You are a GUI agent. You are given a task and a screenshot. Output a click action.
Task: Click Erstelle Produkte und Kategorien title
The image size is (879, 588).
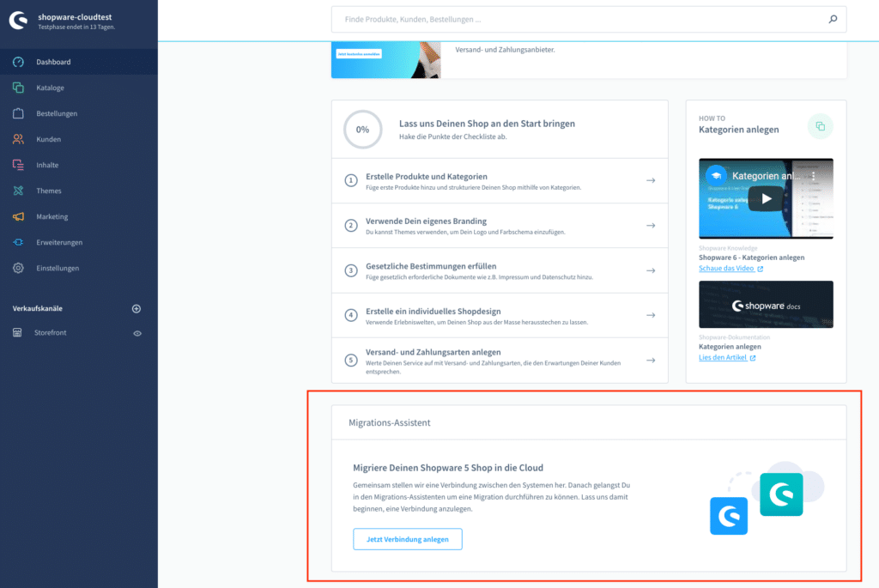(427, 177)
